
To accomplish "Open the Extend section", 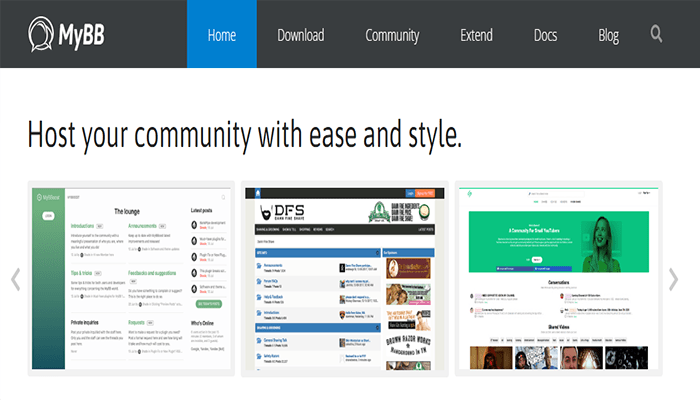I will pyautogui.click(x=476, y=35).
